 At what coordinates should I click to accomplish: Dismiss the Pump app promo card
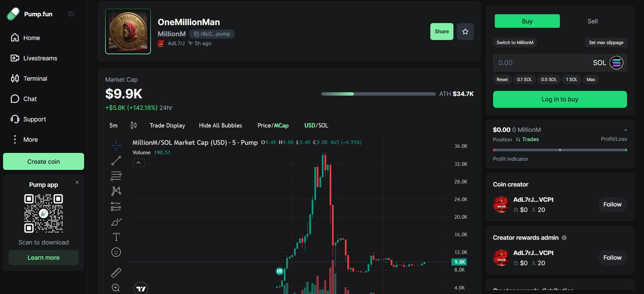pyautogui.click(x=77, y=182)
